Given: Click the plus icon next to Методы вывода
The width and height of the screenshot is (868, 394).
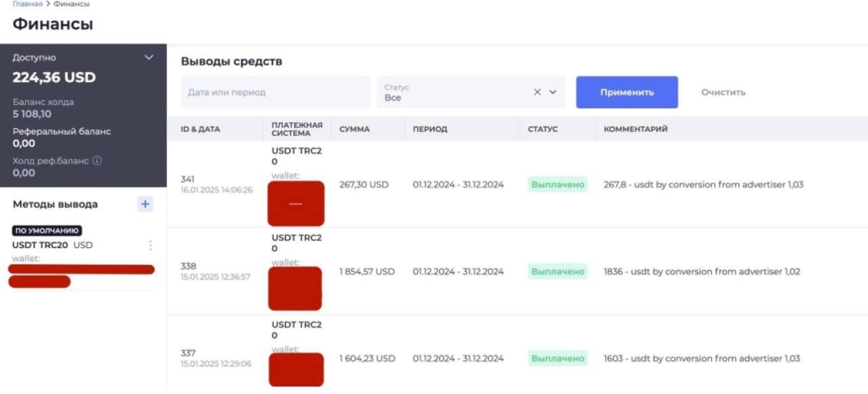Looking at the screenshot, I should click(146, 204).
